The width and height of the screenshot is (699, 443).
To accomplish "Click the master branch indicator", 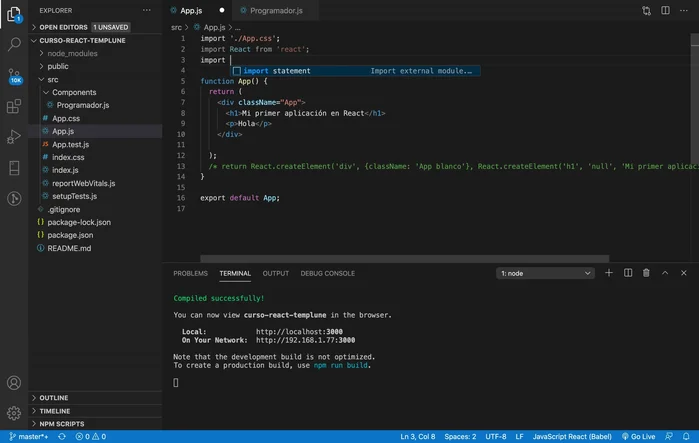I will tap(29, 436).
